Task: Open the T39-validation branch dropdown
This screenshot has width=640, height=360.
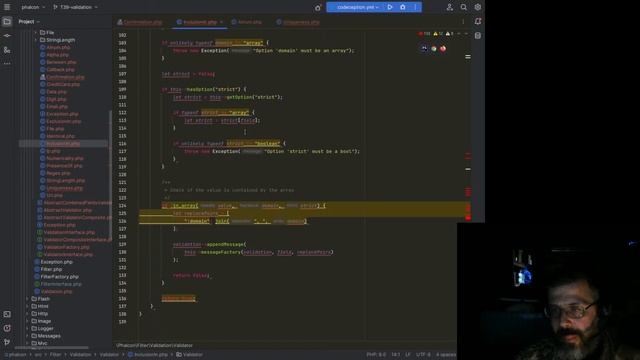Action: pyautogui.click(x=76, y=7)
